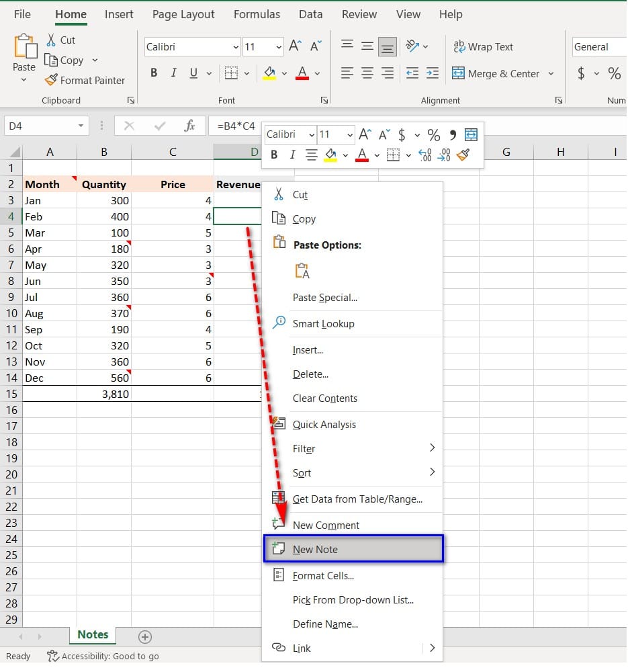Toggle Italic in the ribbon Font group
The height and width of the screenshot is (672, 628).
click(x=173, y=73)
